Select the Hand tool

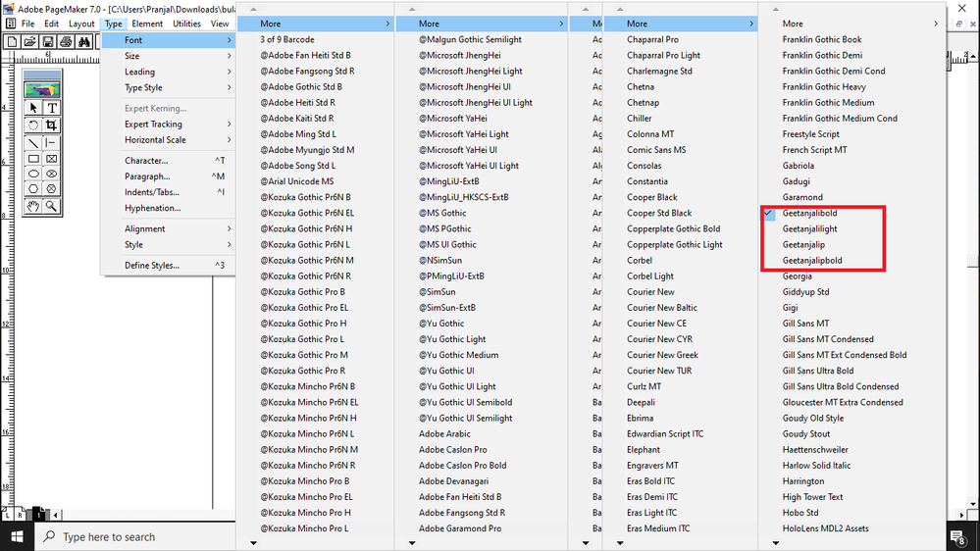click(x=33, y=206)
